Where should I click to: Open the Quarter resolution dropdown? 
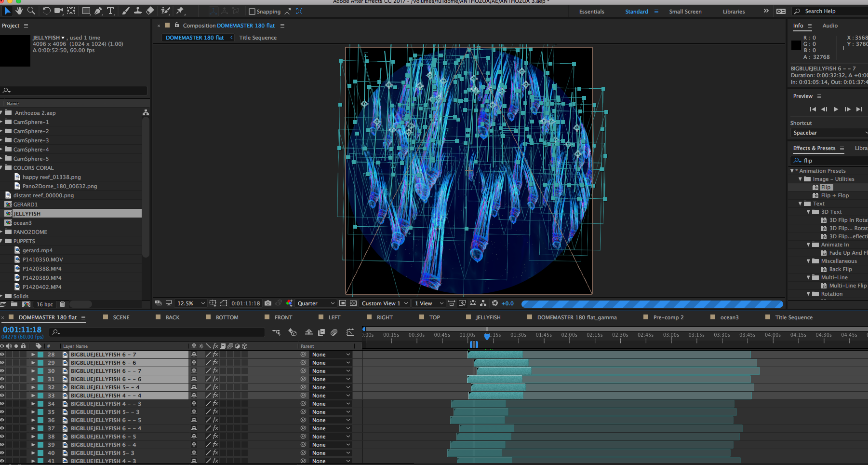click(x=316, y=303)
